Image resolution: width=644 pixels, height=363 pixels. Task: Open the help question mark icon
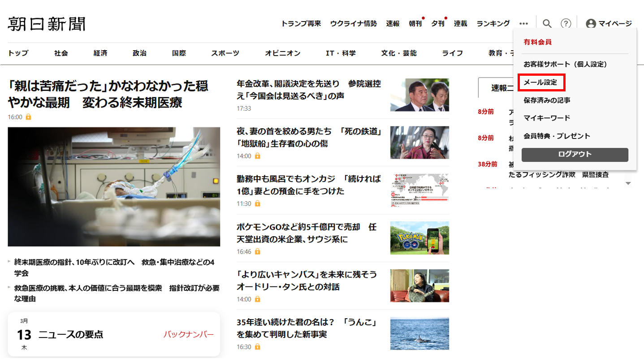(566, 23)
